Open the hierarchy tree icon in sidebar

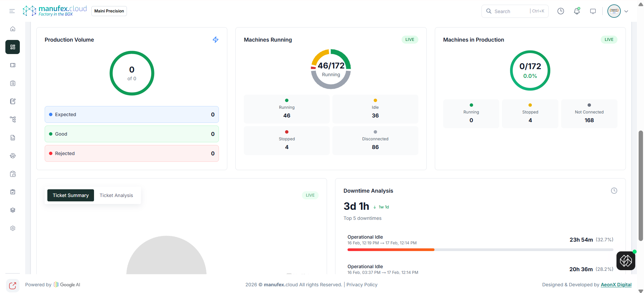[13, 119]
